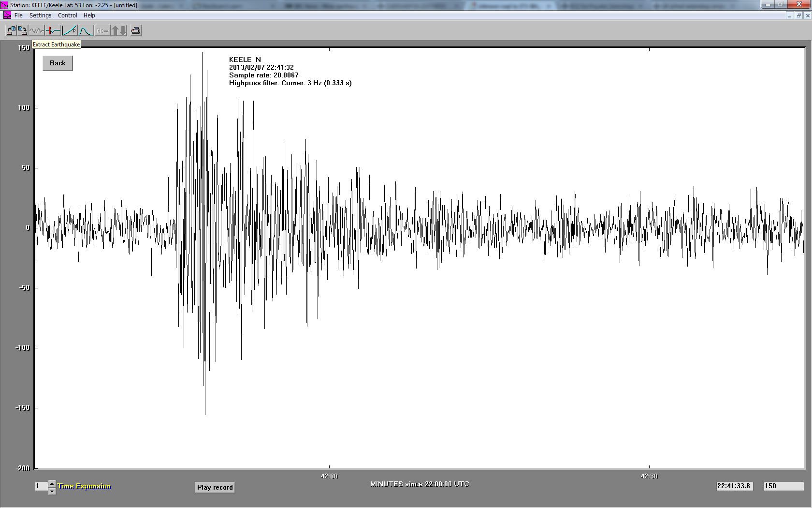Click the 22:41:33.8 time readout field
This screenshot has width=812, height=508.
[734, 486]
